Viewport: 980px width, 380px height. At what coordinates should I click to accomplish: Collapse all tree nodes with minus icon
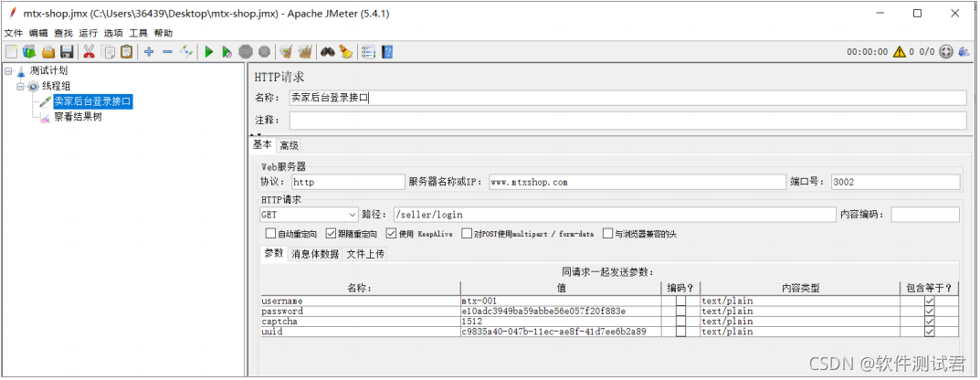point(167,52)
